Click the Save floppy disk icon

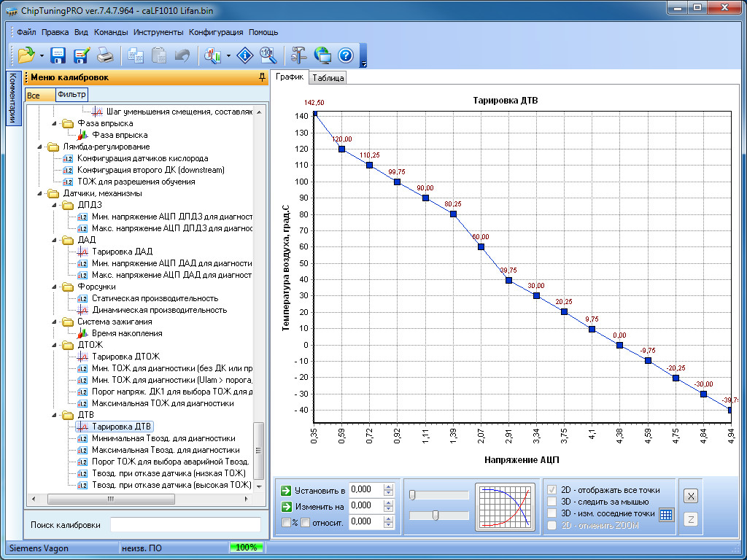click(x=58, y=55)
